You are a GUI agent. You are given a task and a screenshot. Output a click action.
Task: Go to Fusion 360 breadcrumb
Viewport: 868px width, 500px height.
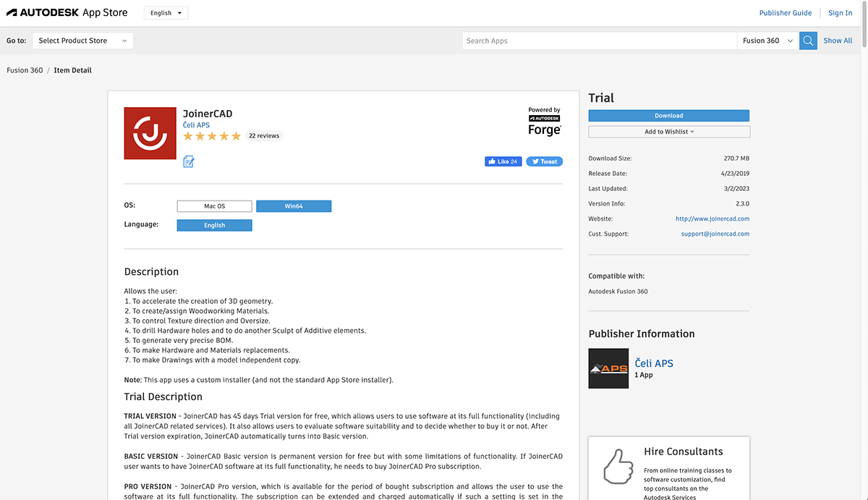pos(25,70)
